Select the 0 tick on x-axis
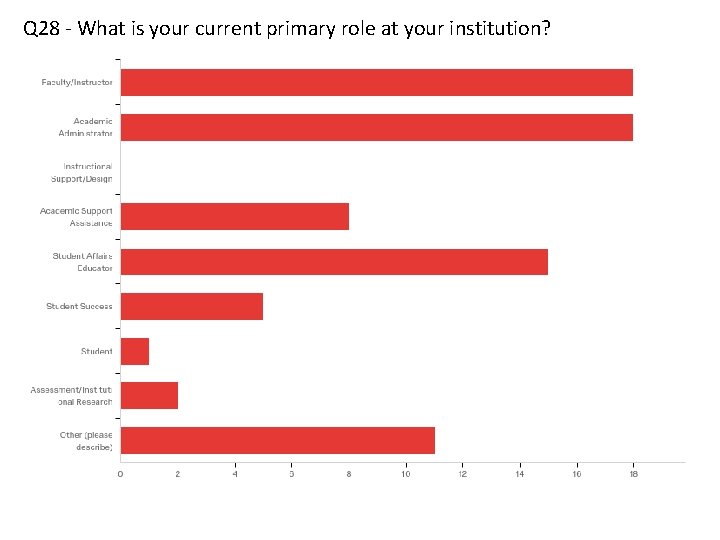 [120, 474]
